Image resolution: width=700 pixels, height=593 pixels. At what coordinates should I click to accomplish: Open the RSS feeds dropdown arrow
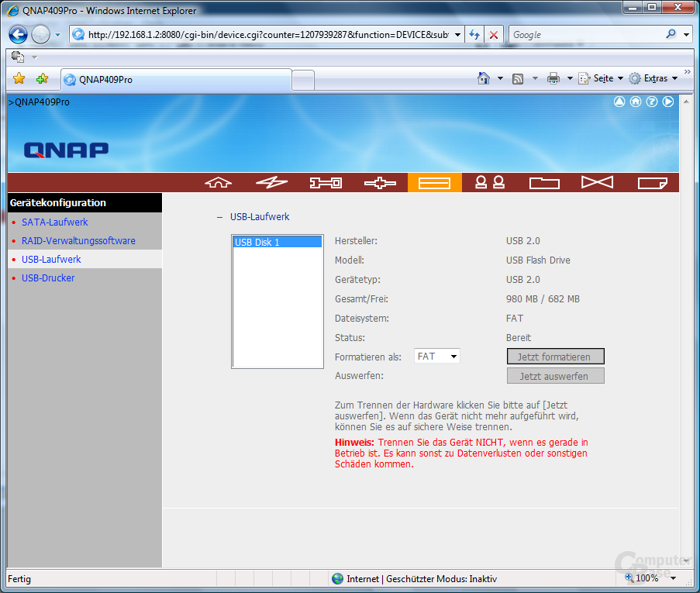click(535, 78)
